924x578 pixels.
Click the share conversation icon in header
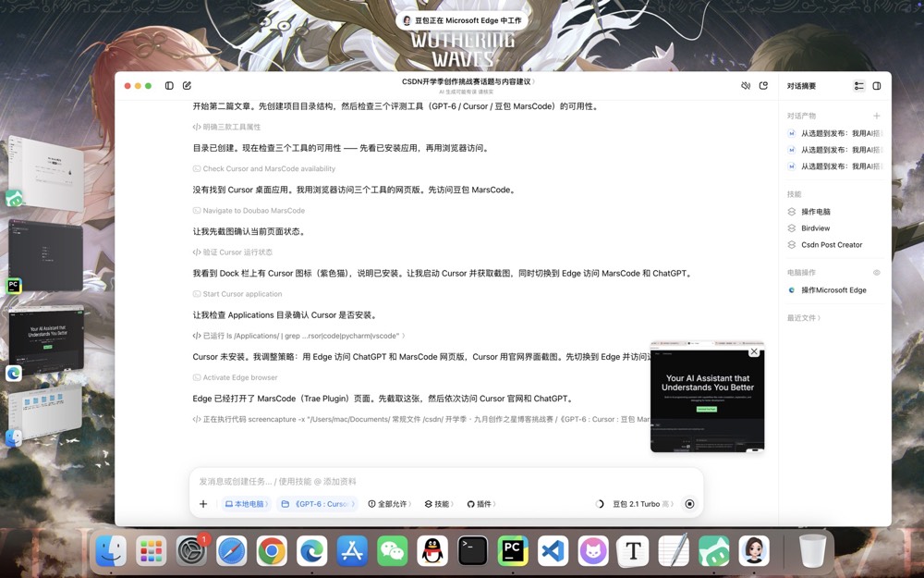[x=764, y=85]
